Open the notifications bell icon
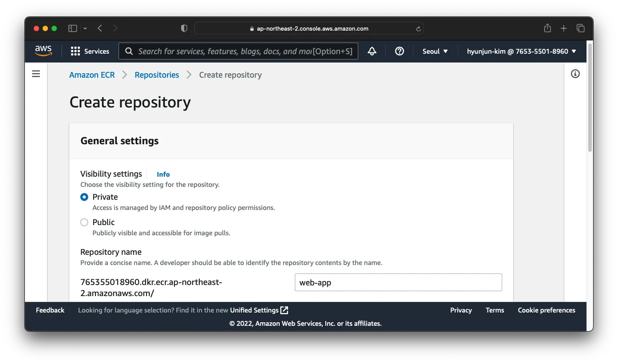Screen dimensions: 618x364 click(372, 51)
